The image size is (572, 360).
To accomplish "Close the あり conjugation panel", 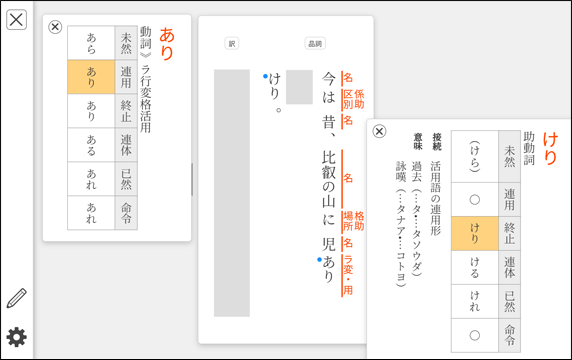I will click(55, 27).
